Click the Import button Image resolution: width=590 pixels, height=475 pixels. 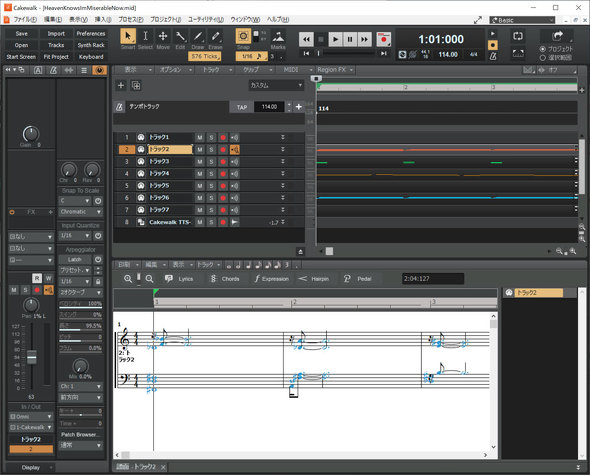click(56, 33)
